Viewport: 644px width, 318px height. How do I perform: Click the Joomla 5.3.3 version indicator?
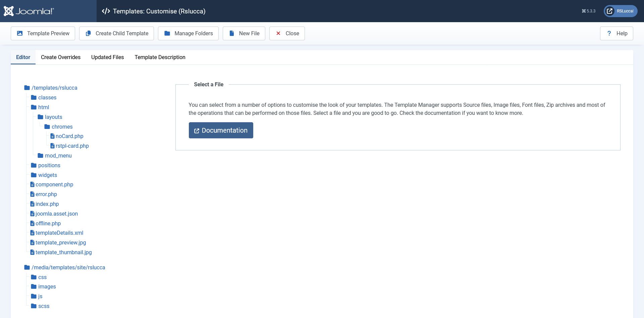coord(588,11)
